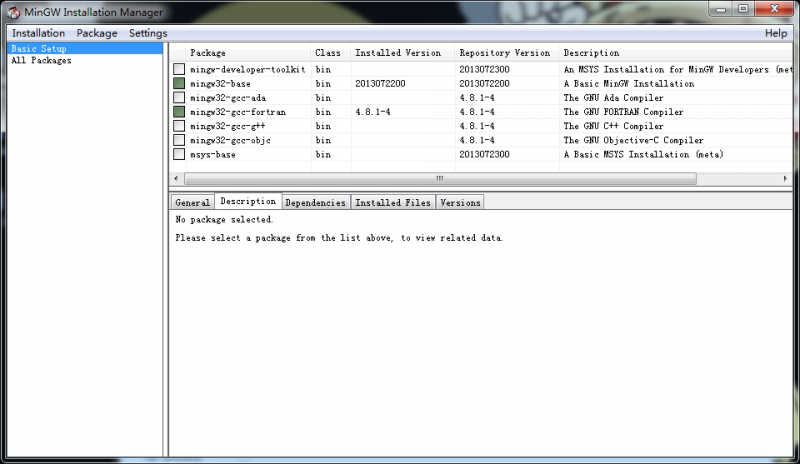The image size is (800, 464).
Task: Select the mingw32-gcc-fortran package name
Action: [238, 112]
